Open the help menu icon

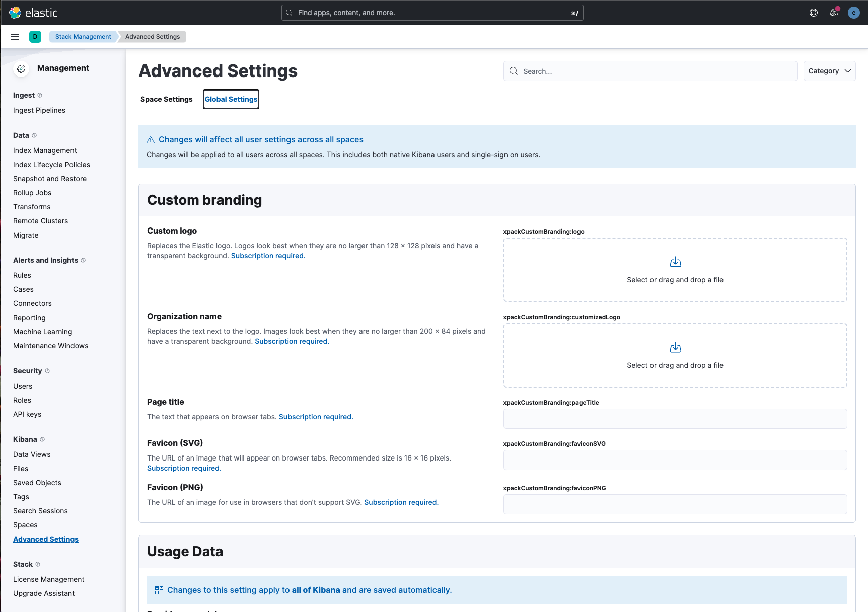814,13
